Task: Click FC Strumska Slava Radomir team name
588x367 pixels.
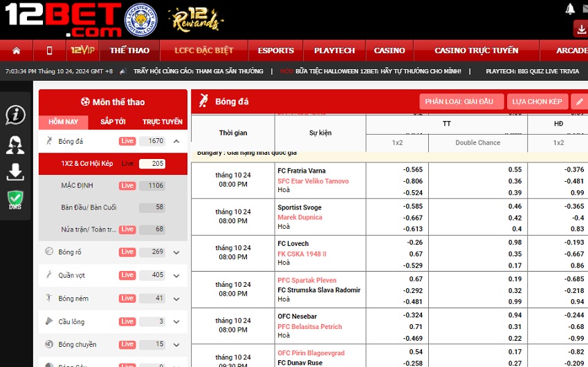Action: (319, 290)
